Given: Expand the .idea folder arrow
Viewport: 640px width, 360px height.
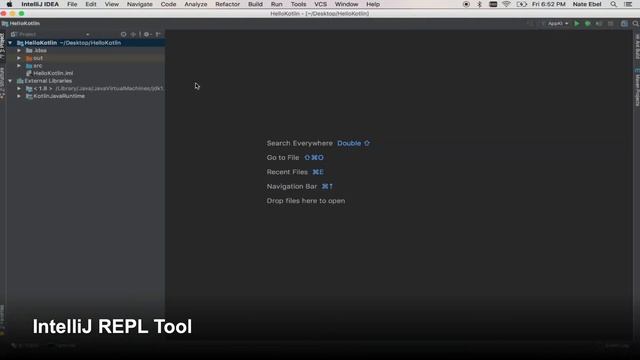Looking at the screenshot, I should 19,51.
